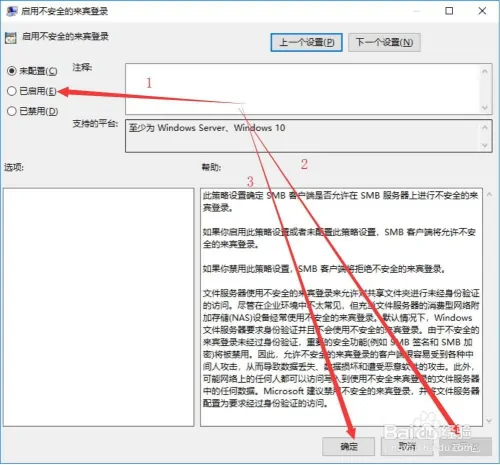Click up arrow of supported platforms scrollbar

pyautogui.click(x=485, y=127)
